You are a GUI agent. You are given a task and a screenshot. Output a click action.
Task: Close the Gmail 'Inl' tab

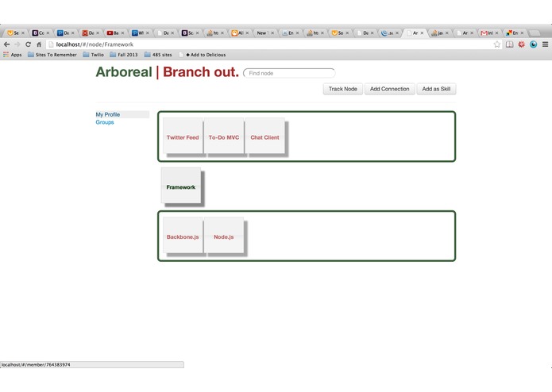tap(496, 33)
